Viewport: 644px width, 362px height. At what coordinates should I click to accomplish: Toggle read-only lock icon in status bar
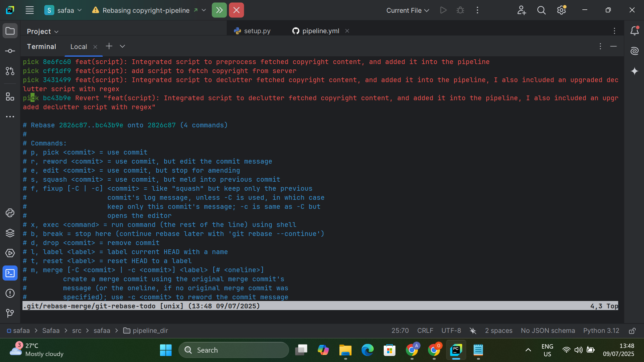click(x=632, y=331)
